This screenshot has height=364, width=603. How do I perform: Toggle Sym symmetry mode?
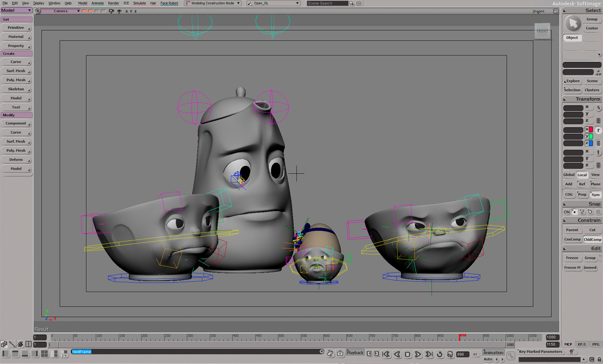pos(595,195)
